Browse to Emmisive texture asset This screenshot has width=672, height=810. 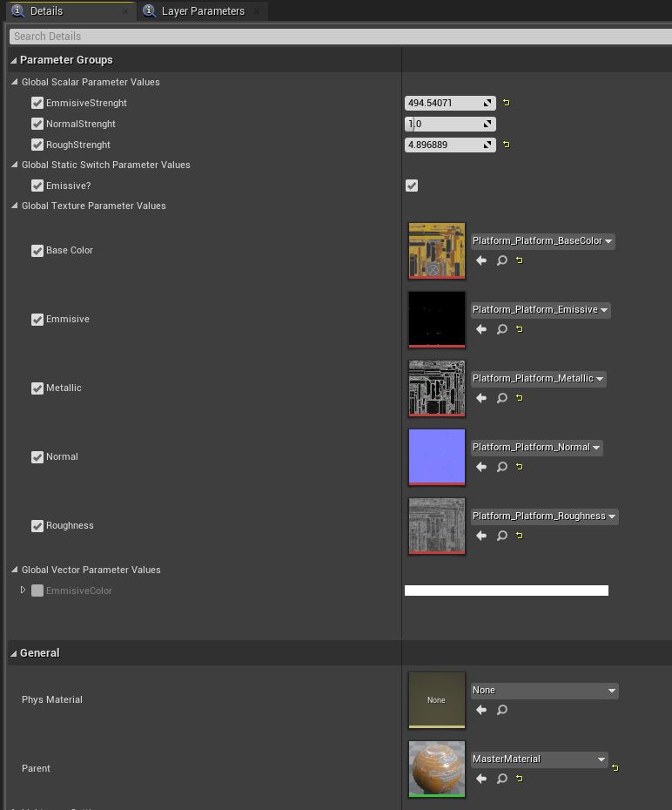[501, 329]
